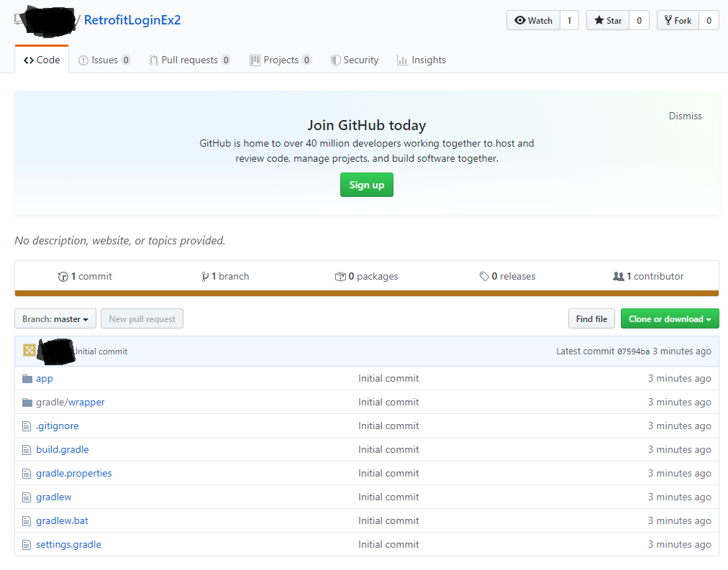View the 1 commit history
The image size is (728, 570).
click(85, 277)
